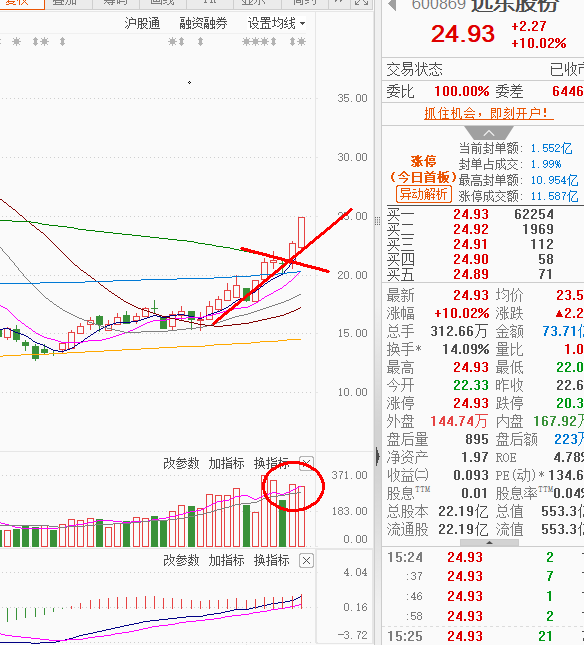The height and width of the screenshot is (645, 584).
Task: Click 改参数 in volume panel
Action: pos(181,464)
